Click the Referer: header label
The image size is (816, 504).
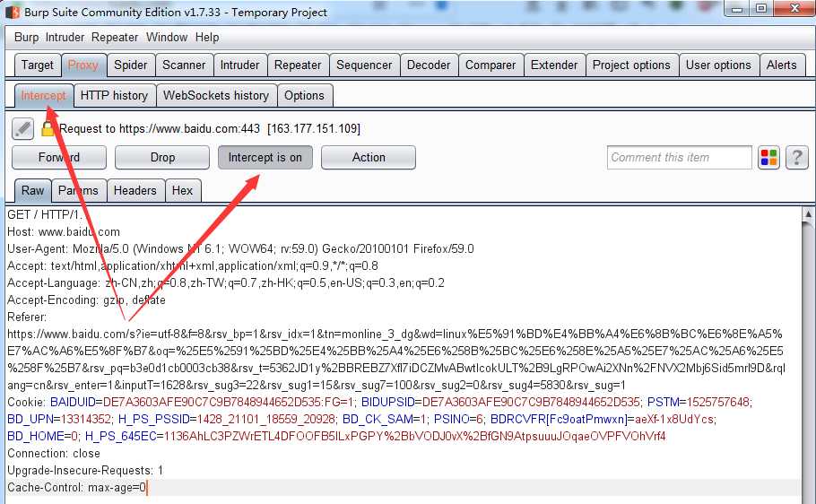coord(27,317)
